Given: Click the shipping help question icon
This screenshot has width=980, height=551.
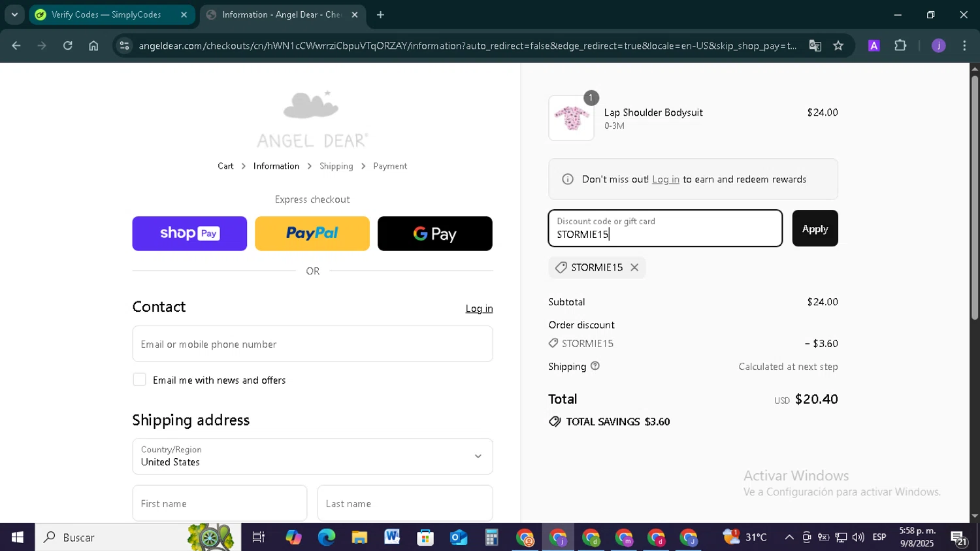Looking at the screenshot, I should pos(595,366).
